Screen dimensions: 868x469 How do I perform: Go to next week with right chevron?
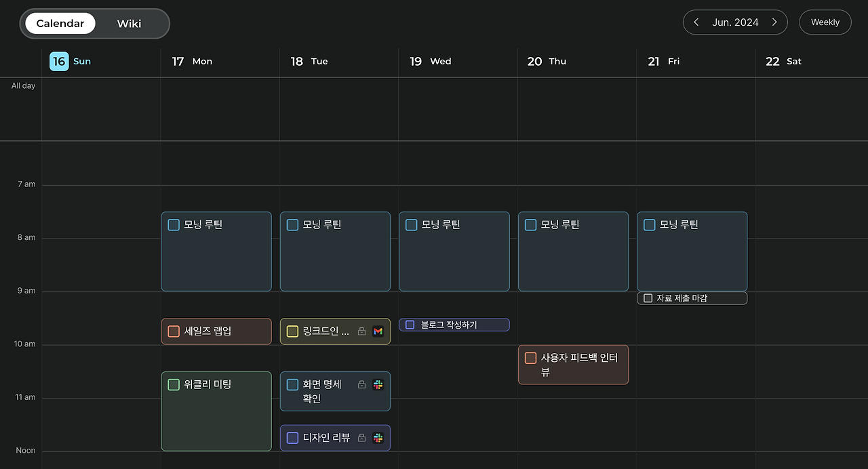(x=774, y=22)
